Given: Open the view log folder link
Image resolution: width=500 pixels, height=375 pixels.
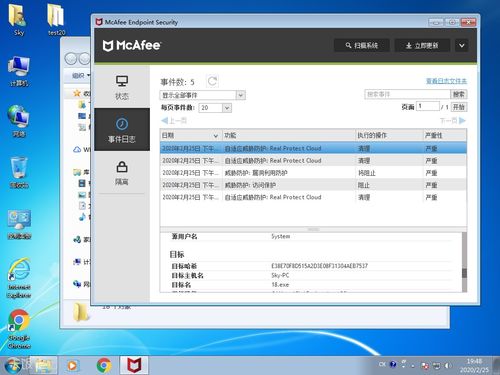Looking at the screenshot, I should pyautogui.click(x=446, y=81).
